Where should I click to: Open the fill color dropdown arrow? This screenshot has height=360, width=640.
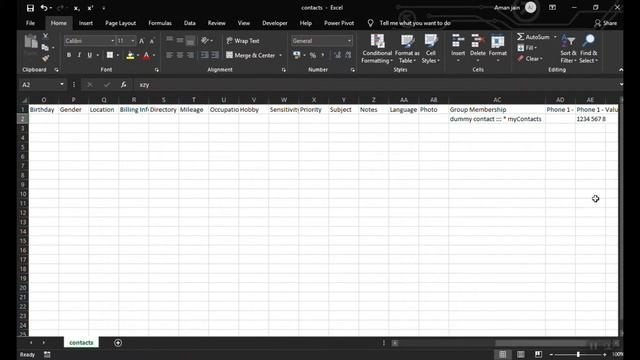[x=138, y=55]
